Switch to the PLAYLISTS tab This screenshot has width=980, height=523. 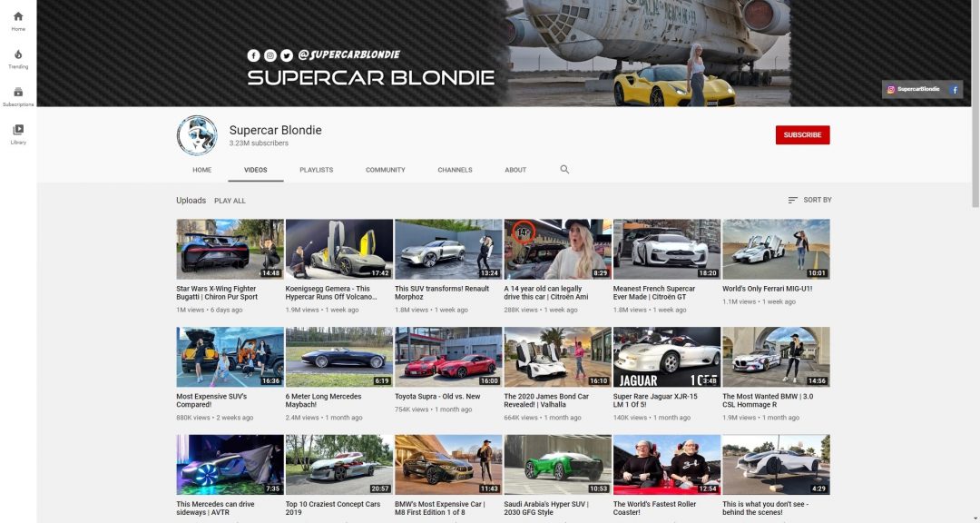[x=316, y=170]
